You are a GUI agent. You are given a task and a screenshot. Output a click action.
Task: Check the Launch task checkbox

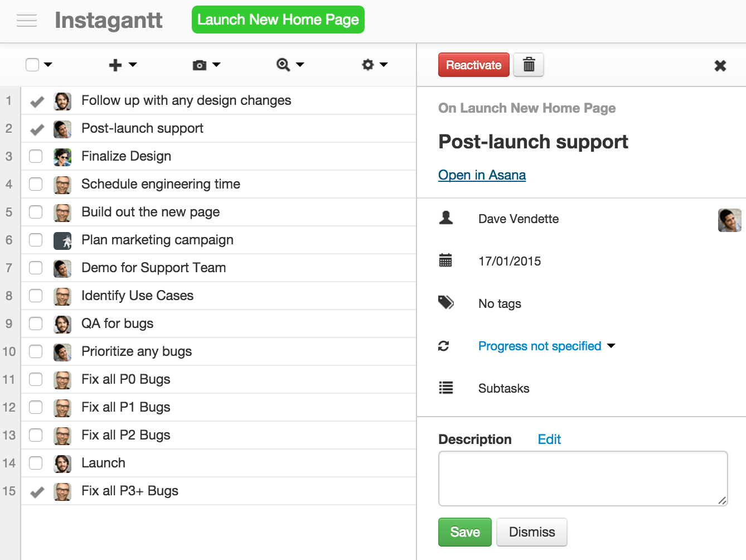[36, 463]
